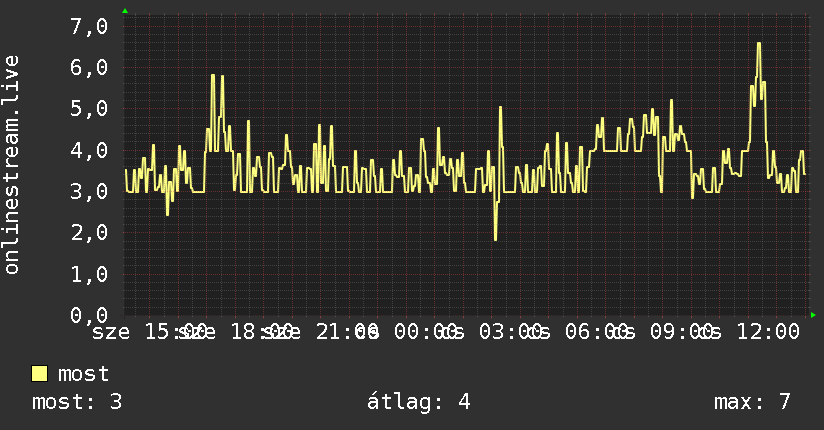This screenshot has height=430, width=824.
Task: Select the 'átlag: 4' average text
Action: 418,402
